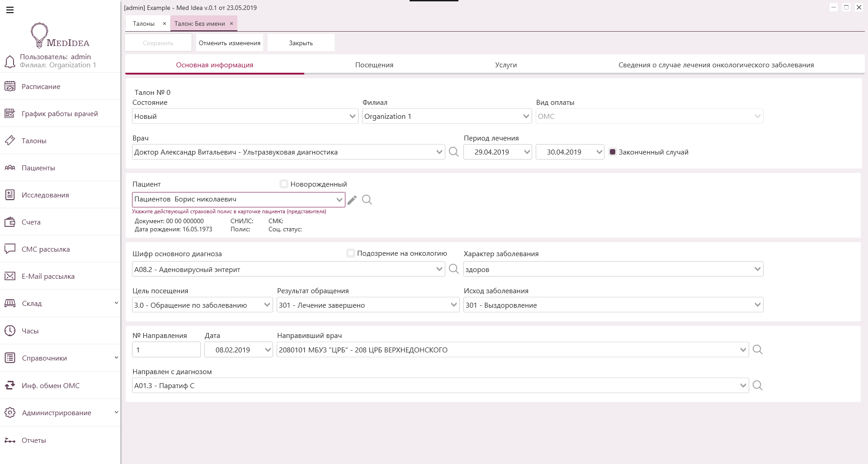Screen dimensions: 868x464
Task: Open the patient card edit pencil icon
Action: [x=352, y=200]
